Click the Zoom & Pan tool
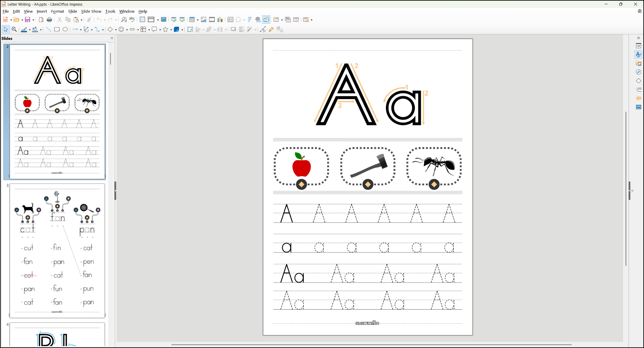 (14, 29)
